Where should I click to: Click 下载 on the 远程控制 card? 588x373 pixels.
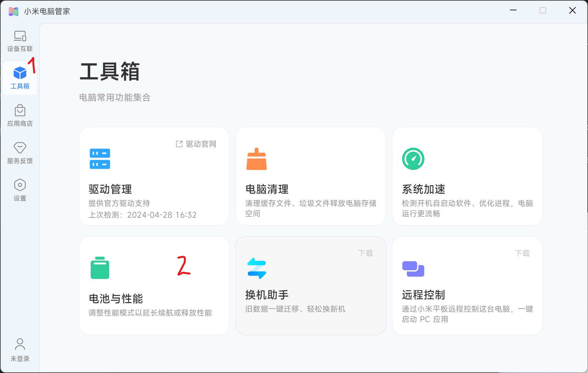click(x=522, y=253)
